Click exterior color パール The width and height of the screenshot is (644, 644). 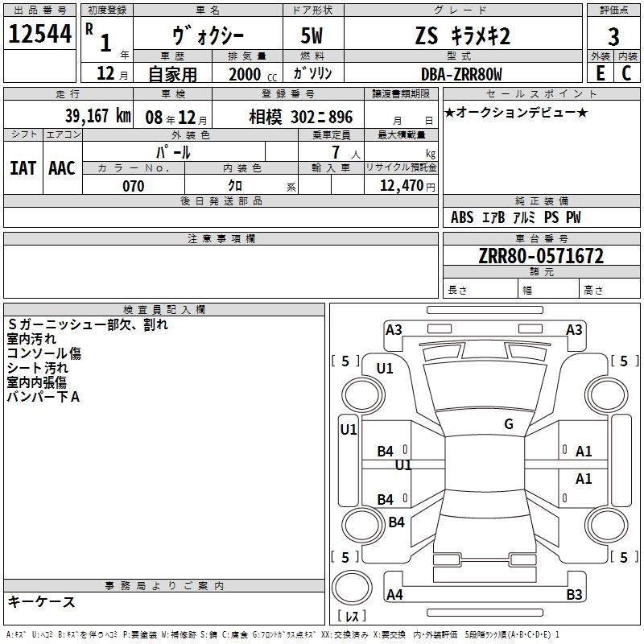(173, 152)
